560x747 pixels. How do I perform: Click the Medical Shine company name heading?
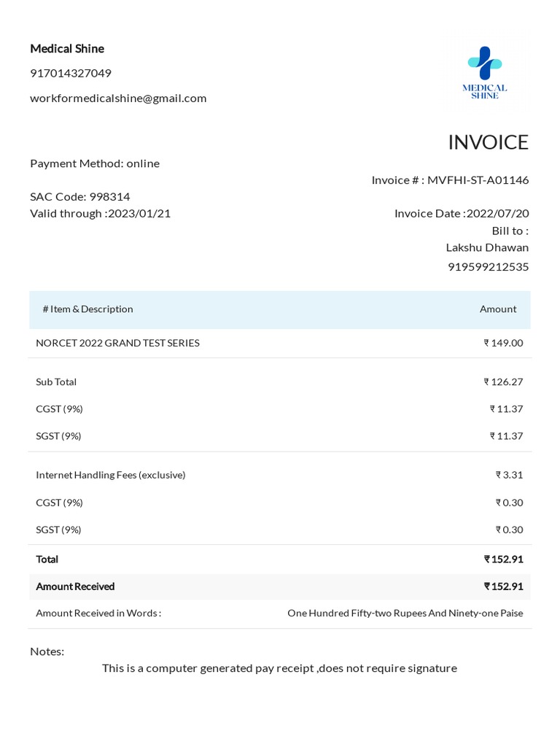tap(67, 49)
